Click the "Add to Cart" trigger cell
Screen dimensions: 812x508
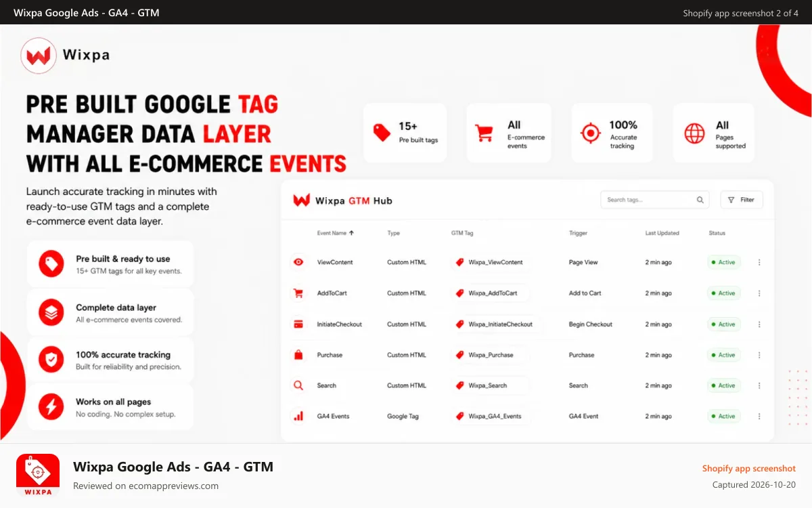click(x=585, y=293)
